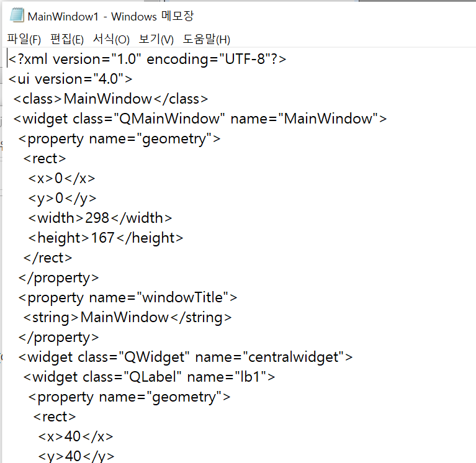Click the <height>167</height> line
The image size is (476, 463).
pos(106,238)
